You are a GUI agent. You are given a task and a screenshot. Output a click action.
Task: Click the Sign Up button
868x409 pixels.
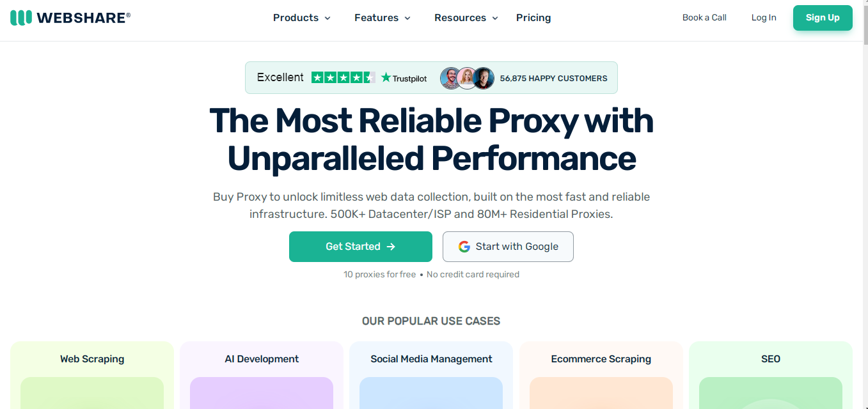[x=823, y=18]
